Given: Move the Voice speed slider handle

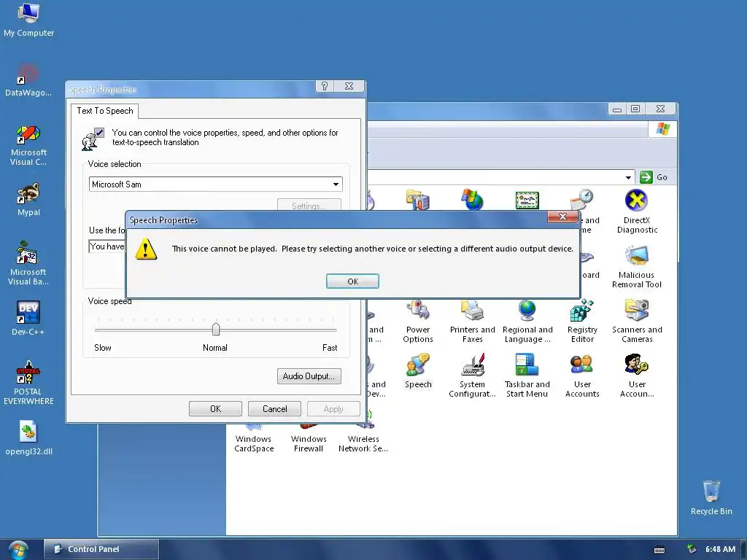Looking at the screenshot, I should pos(216,329).
